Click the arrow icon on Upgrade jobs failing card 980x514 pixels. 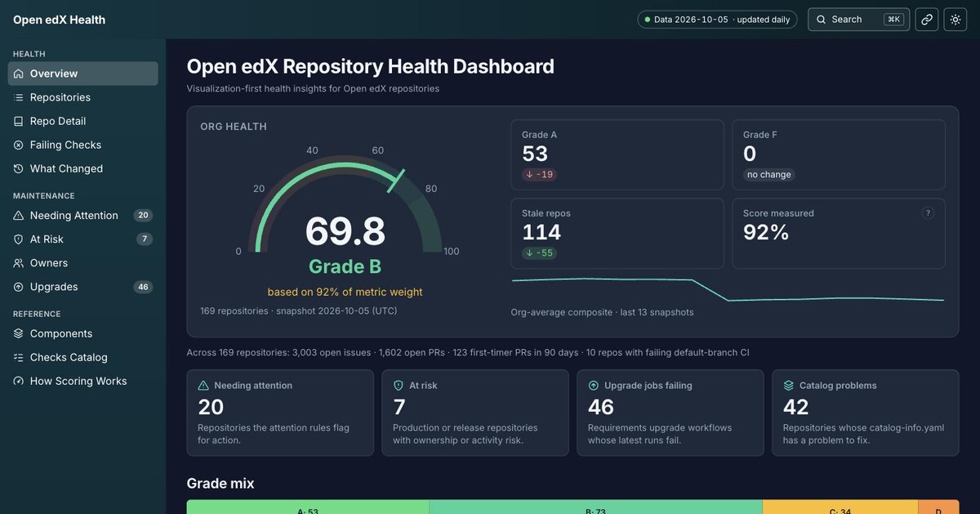[x=594, y=386]
